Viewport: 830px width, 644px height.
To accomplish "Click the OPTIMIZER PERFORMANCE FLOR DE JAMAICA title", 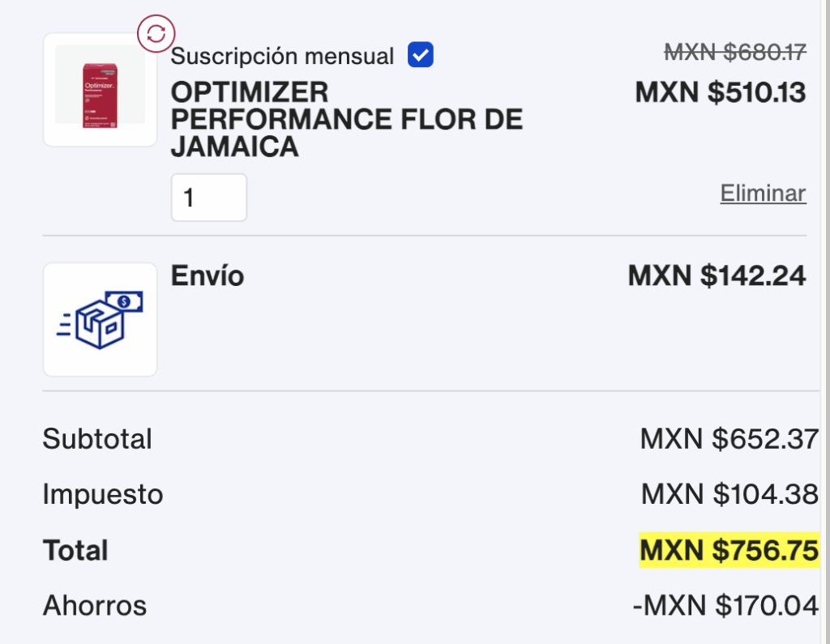I will (x=347, y=120).
